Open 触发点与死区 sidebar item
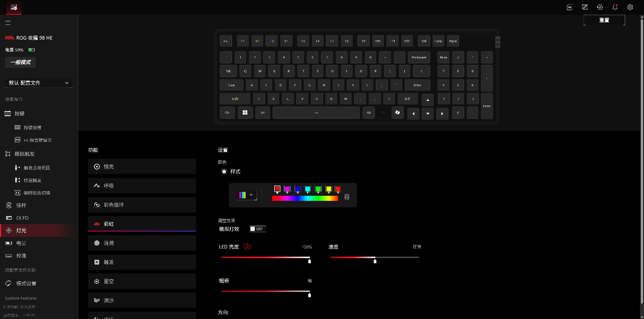 coord(37,167)
